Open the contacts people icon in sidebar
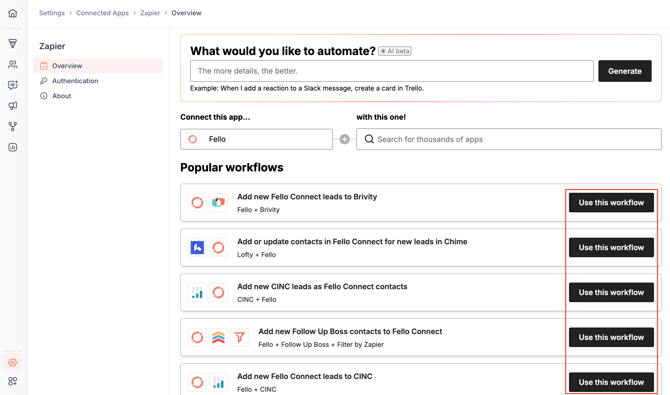This screenshot has height=395, width=670. (13, 64)
